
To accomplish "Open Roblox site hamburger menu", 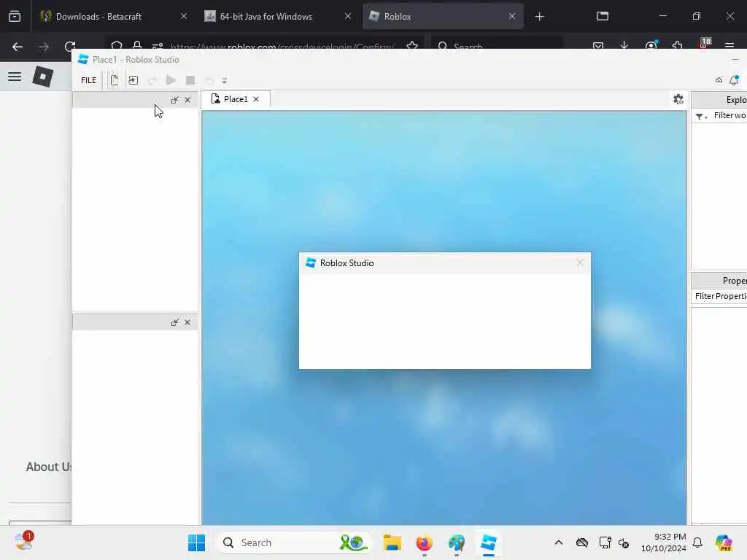I will pos(15,76).
